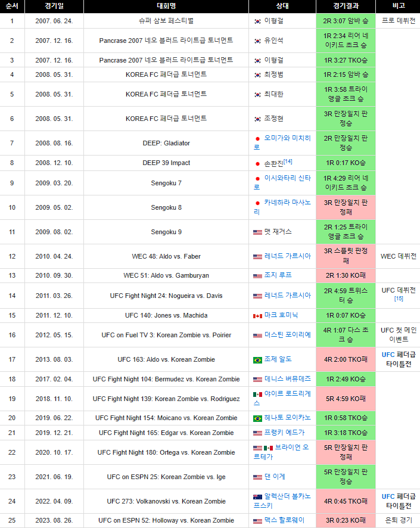The height and width of the screenshot is (528, 420).
Task: Open the 프랭키 에드가 link
Action: click(x=284, y=433)
